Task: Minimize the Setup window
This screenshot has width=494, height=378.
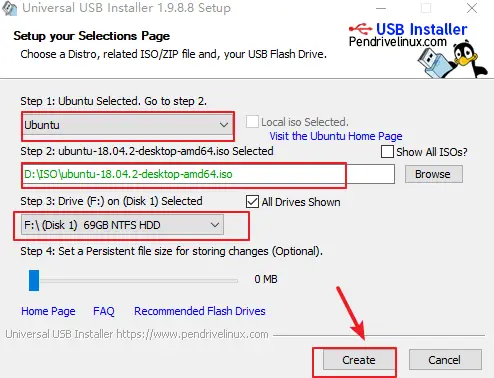Action: tap(381, 8)
